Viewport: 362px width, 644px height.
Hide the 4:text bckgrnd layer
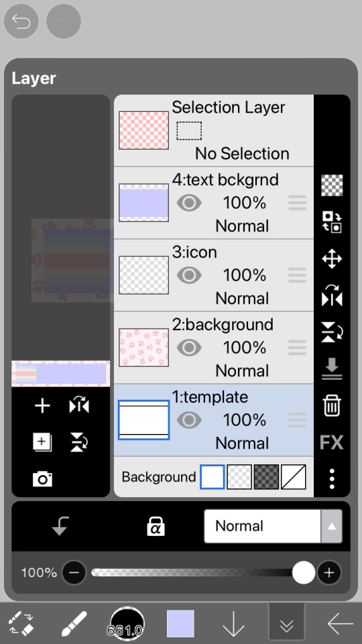[x=189, y=203]
